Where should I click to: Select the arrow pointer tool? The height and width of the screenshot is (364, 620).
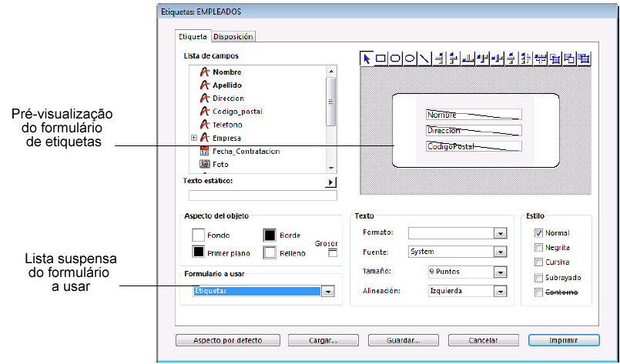point(367,58)
